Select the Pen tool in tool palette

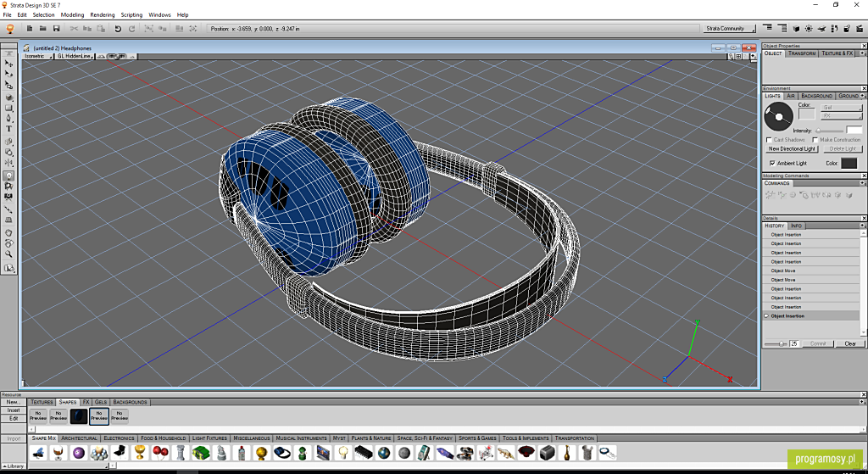[8, 118]
